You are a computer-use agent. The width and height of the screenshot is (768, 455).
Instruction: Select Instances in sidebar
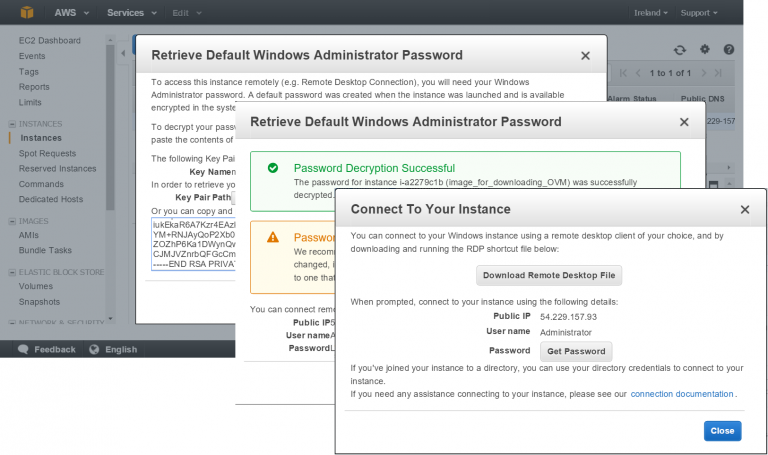[x=41, y=138]
